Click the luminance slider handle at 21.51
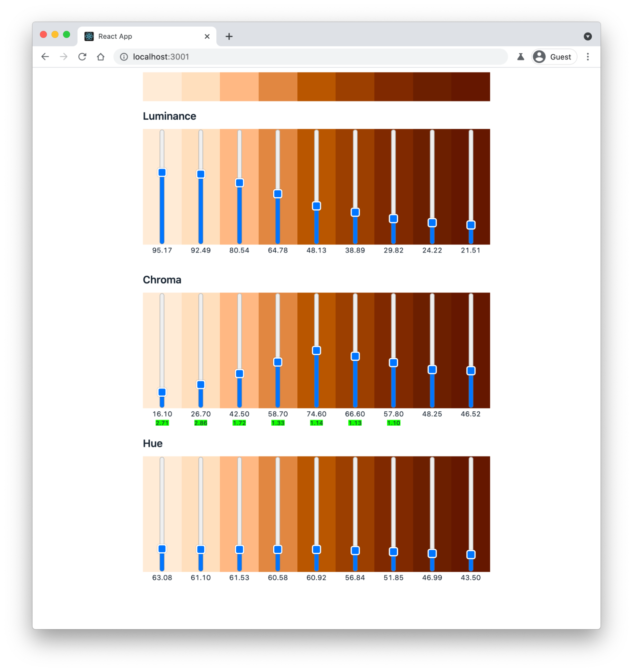The image size is (633, 672). tap(471, 225)
